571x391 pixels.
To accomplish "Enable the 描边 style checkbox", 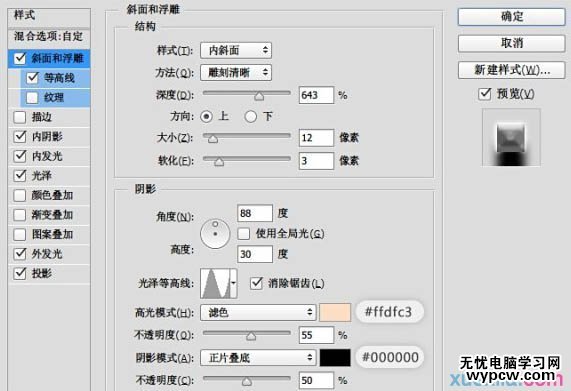I will click(x=20, y=117).
